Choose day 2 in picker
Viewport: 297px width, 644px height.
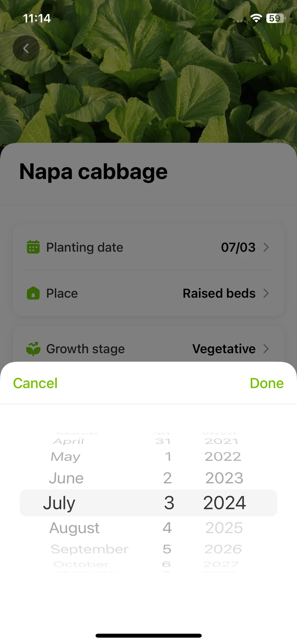pos(167,478)
